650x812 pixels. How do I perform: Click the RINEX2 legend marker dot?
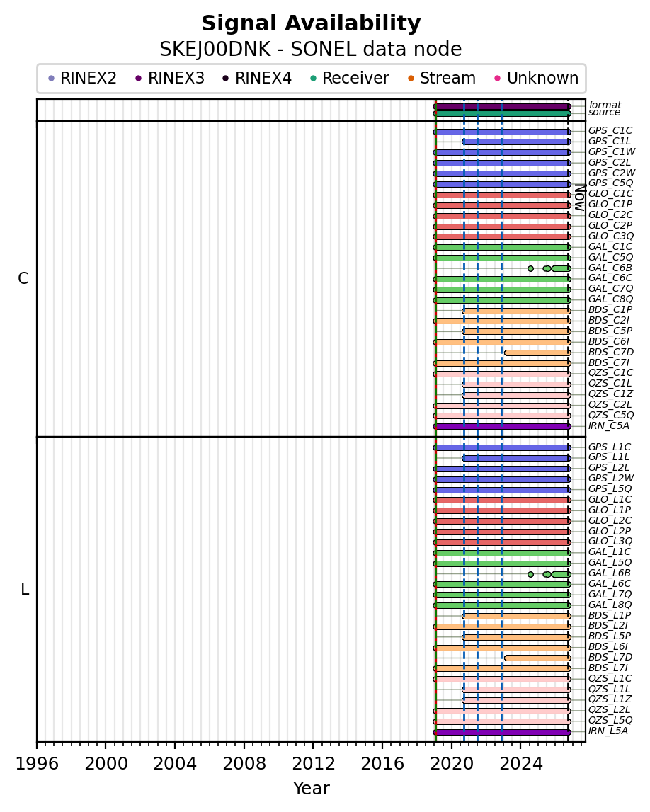51,79
